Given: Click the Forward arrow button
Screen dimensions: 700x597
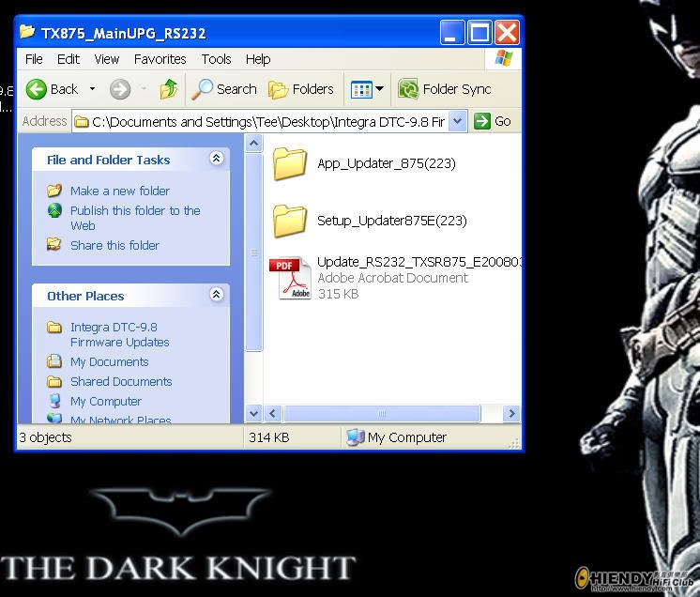Looking at the screenshot, I should click(x=120, y=89).
